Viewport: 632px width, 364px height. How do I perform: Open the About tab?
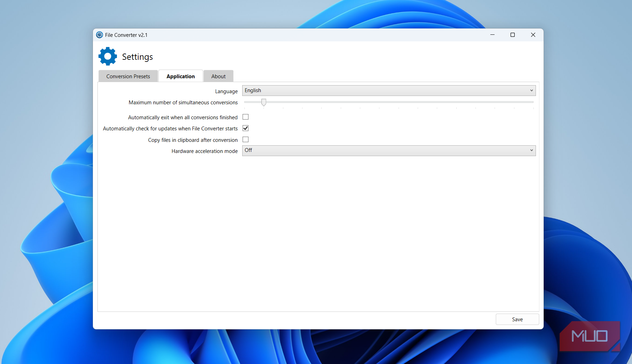pyautogui.click(x=219, y=76)
